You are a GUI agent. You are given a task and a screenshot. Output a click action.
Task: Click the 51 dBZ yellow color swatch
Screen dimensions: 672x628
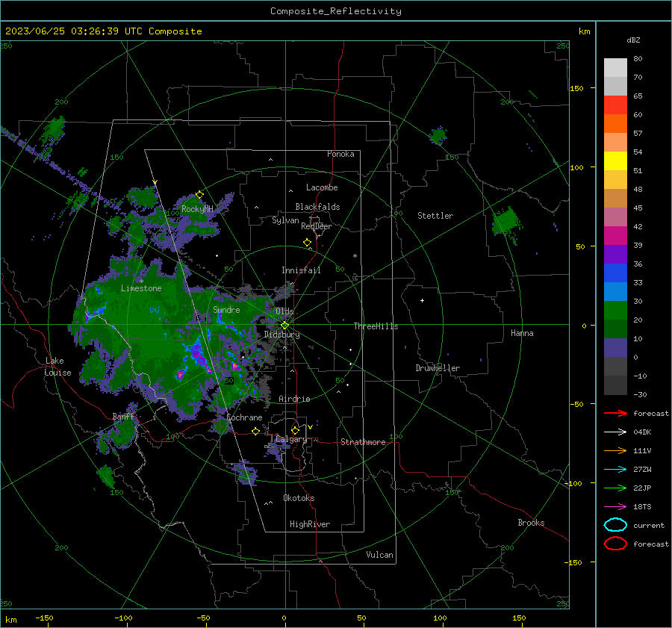click(x=615, y=161)
